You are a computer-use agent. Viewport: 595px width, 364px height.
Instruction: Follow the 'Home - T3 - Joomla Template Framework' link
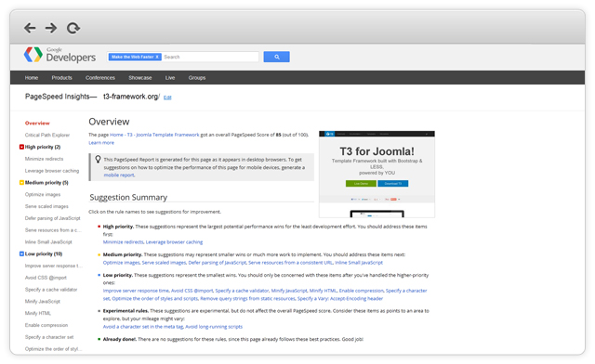click(154, 135)
